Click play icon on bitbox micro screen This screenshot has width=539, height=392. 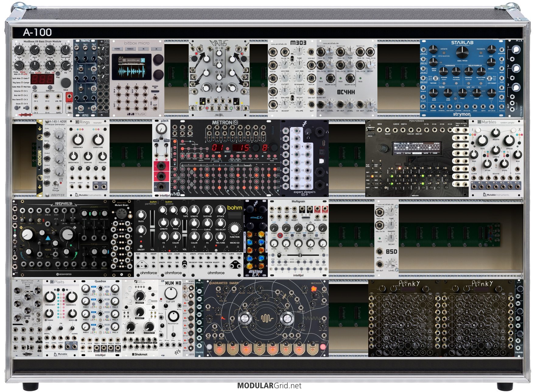[x=143, y=61]
